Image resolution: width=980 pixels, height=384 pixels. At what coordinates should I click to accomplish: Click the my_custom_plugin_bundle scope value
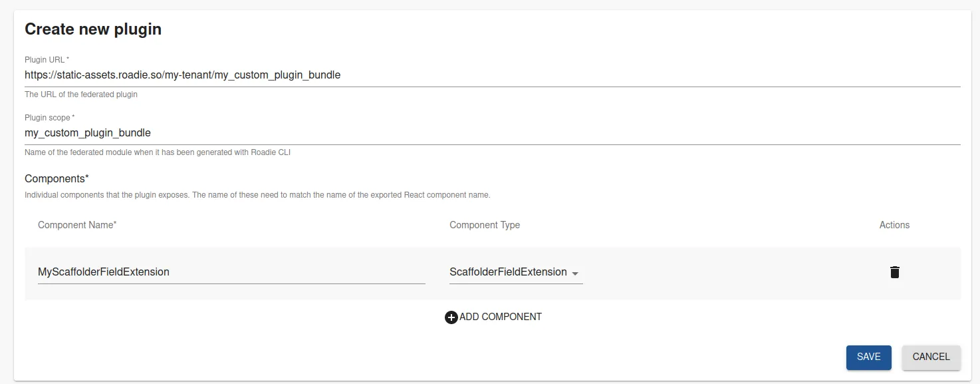click(x=88, y=132)
